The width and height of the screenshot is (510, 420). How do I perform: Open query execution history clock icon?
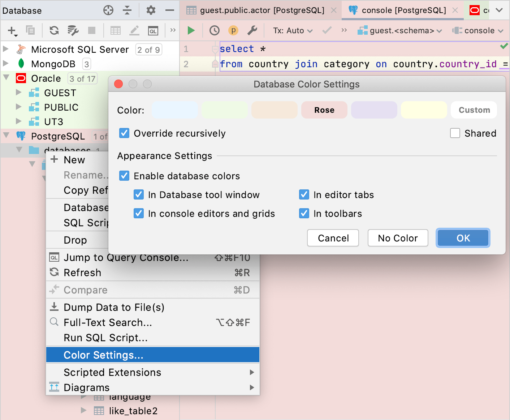click(x=214, y=30)
